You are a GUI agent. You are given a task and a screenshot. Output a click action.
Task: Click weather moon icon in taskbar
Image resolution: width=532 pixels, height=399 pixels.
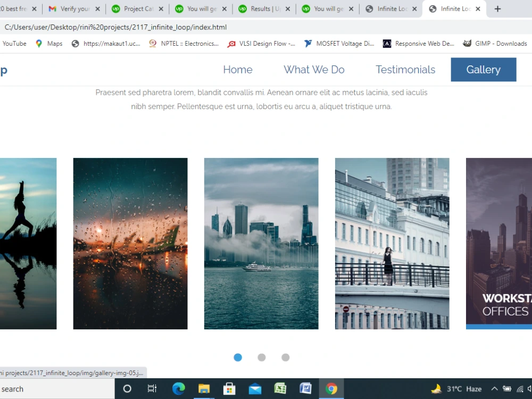coord(436,388)
